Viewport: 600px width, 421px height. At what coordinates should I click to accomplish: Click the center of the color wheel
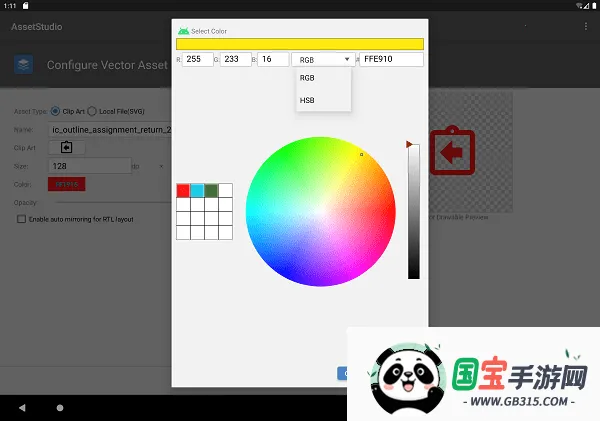pos(321,211)
